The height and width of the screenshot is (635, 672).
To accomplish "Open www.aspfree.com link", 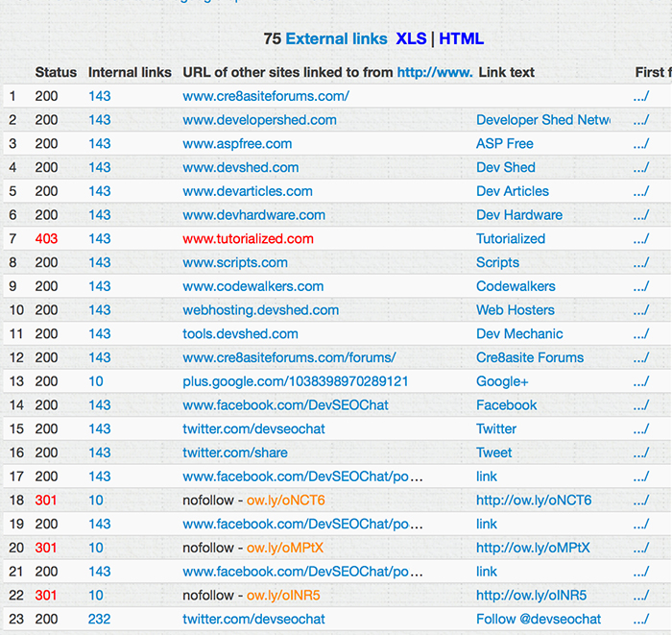I will (x=237, y=144).
